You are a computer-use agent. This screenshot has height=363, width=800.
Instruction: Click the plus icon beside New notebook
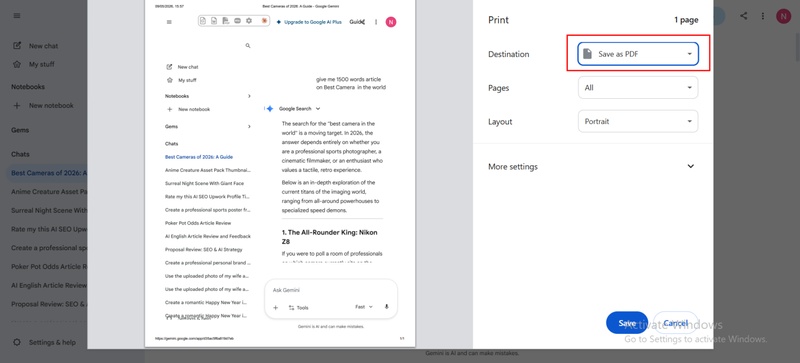point(17,106)
